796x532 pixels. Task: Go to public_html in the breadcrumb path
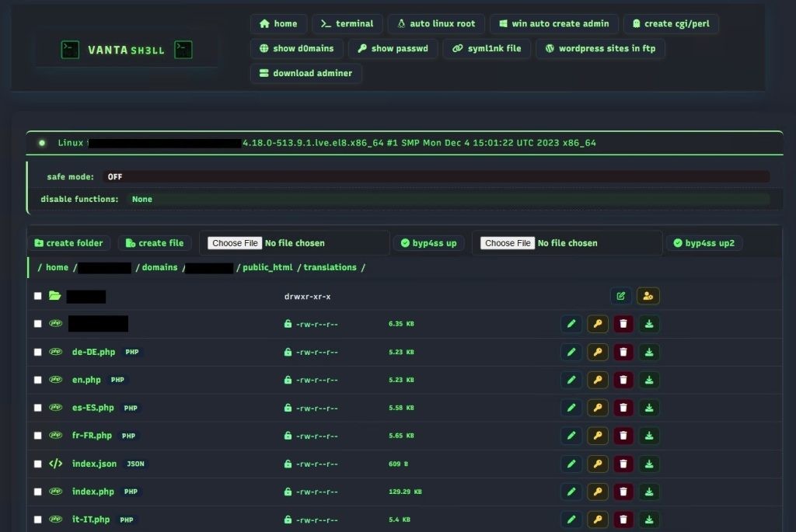[268, 267]
